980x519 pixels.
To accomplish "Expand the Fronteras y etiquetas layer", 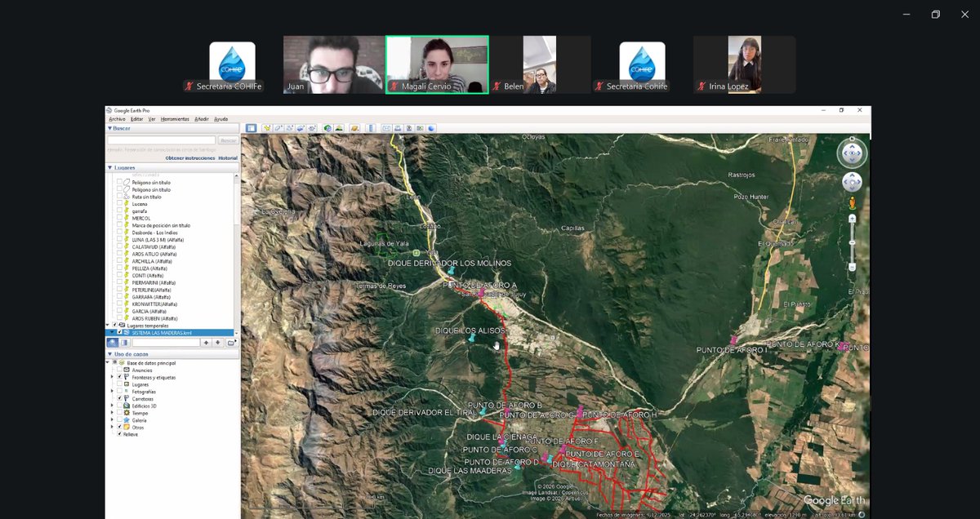I will tap(112, 377).
